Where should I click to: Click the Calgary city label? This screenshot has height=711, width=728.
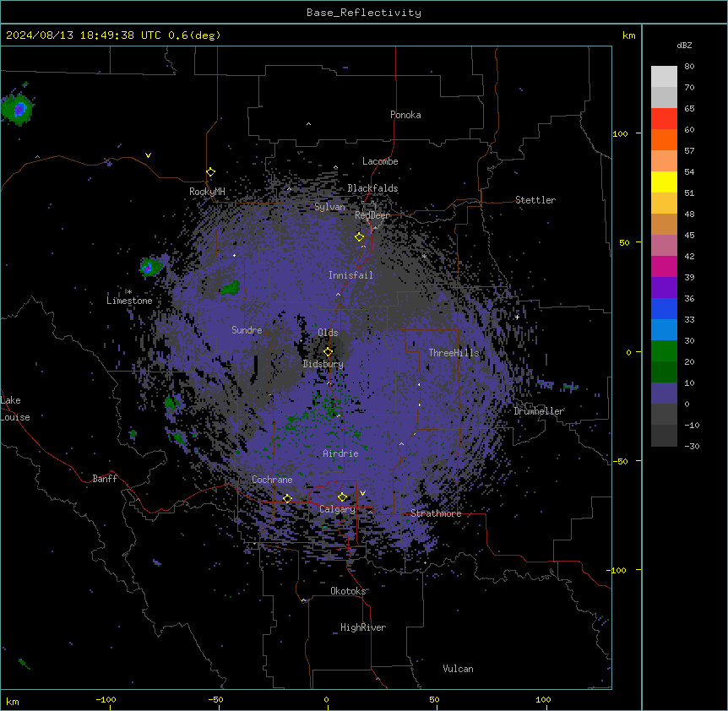[337, 509]
